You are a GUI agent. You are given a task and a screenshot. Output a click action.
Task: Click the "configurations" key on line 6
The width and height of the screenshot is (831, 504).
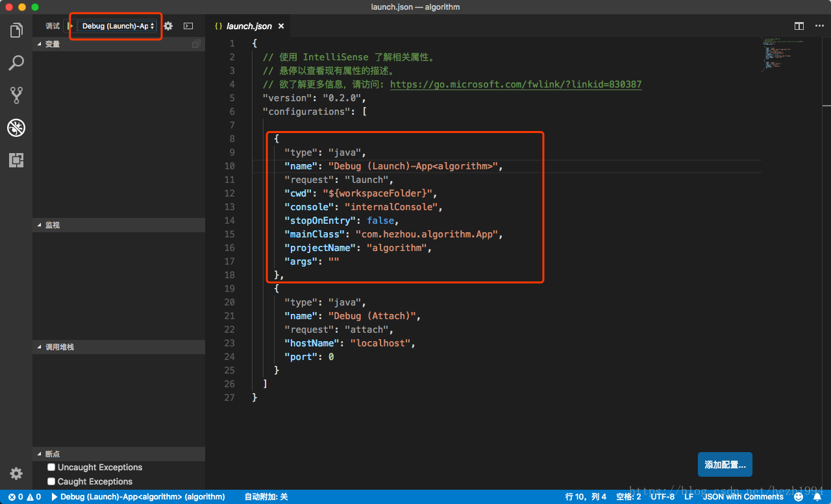click(306, 112)
